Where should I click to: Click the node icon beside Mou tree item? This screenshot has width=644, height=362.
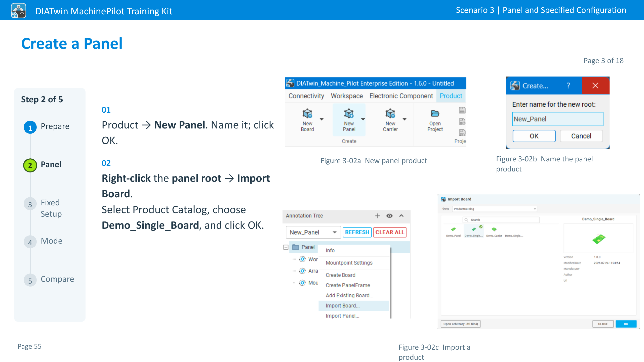click(302, 283)
